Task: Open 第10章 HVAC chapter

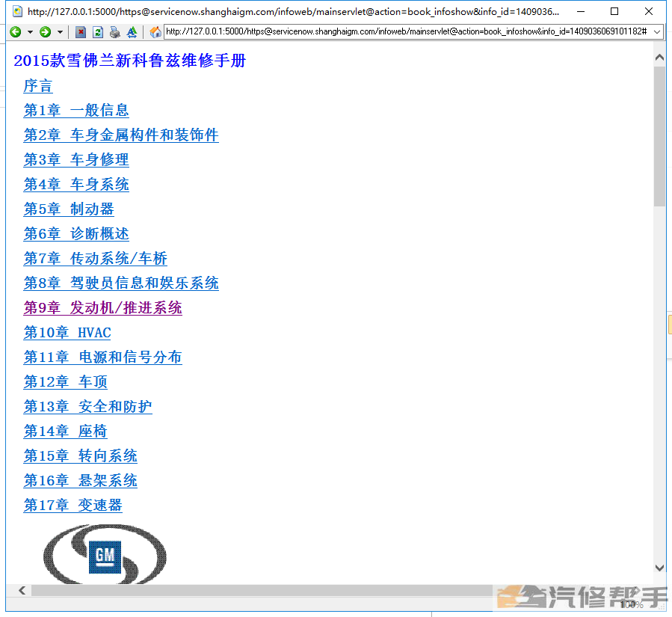Action: (67, 333)
